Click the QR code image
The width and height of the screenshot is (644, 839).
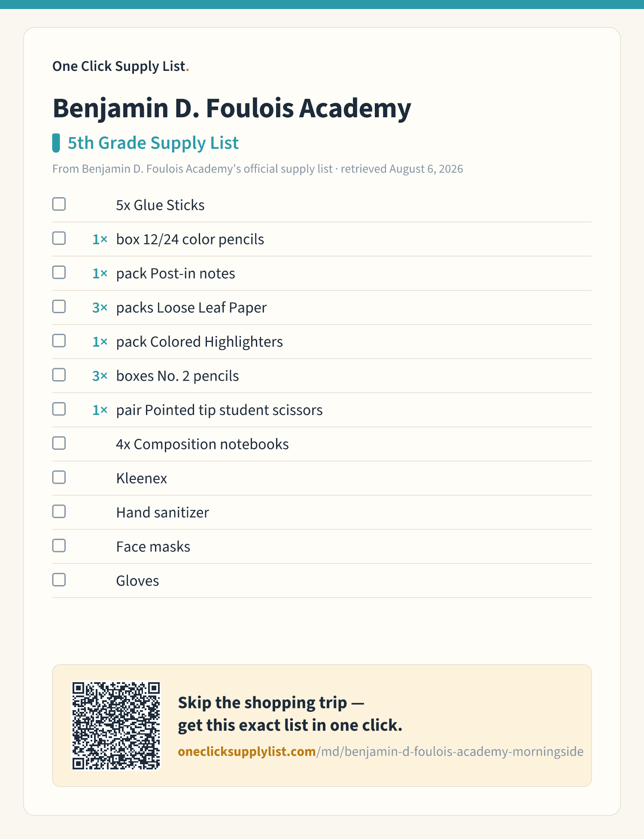[116, 726]
